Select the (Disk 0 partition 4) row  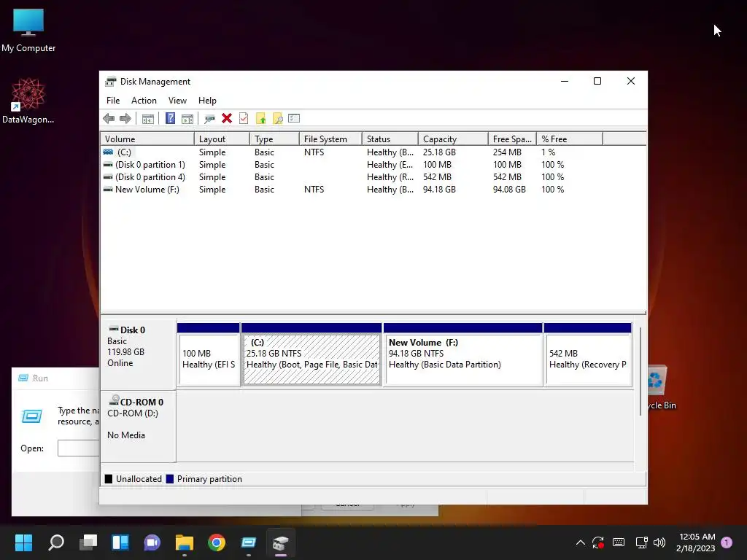pyautogui.click(x=352, y=177)
